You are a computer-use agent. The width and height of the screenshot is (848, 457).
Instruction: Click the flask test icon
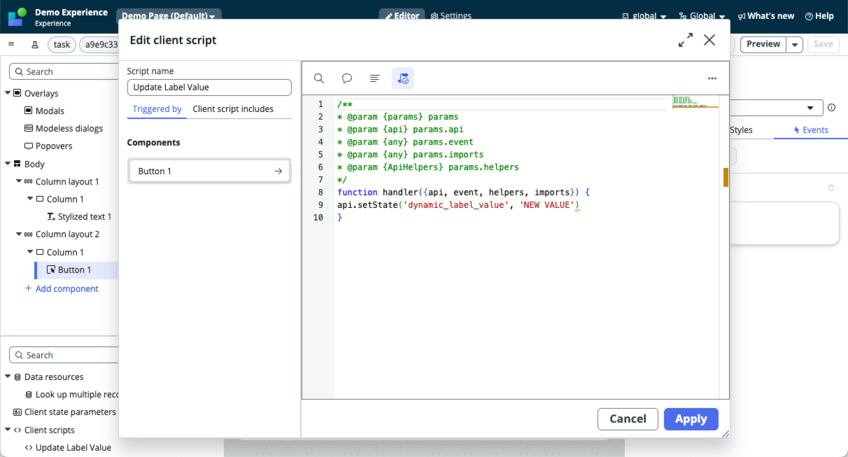click(x=35, y=44)
